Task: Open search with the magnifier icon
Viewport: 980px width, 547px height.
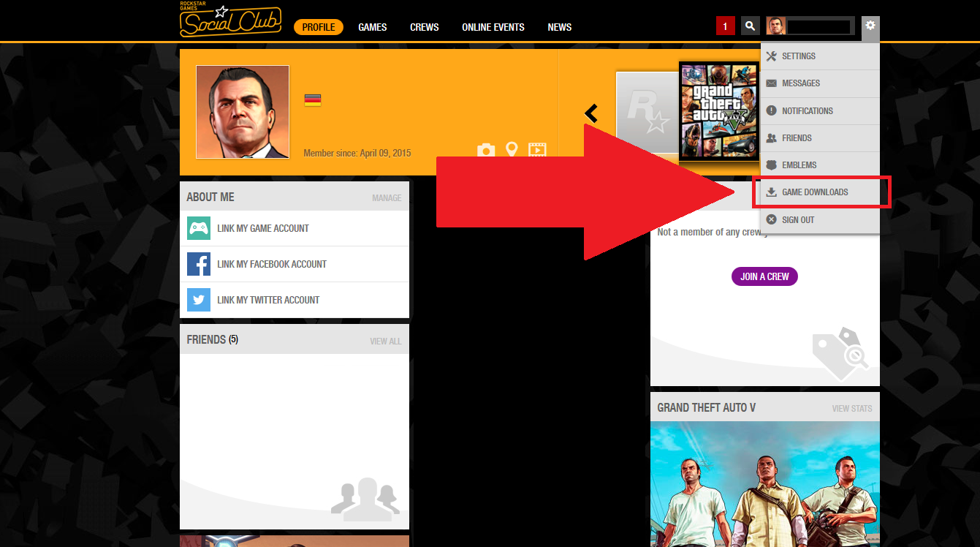Action: click(750, 26)
